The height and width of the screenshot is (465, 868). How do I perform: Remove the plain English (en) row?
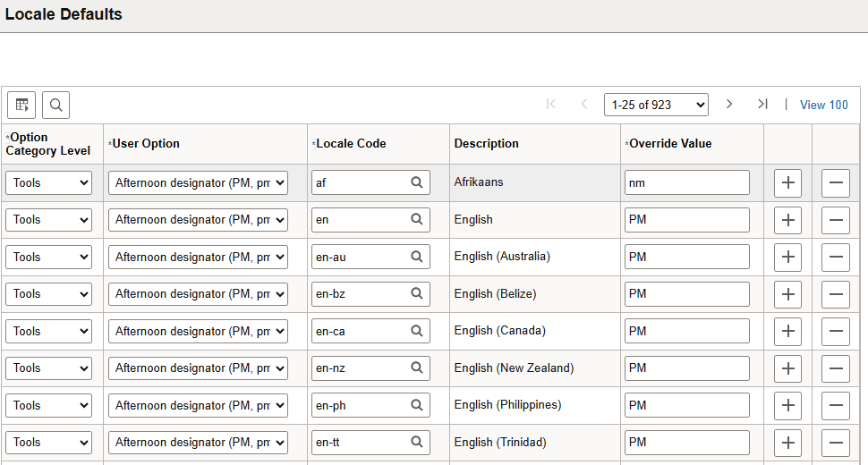click(836, 219)
